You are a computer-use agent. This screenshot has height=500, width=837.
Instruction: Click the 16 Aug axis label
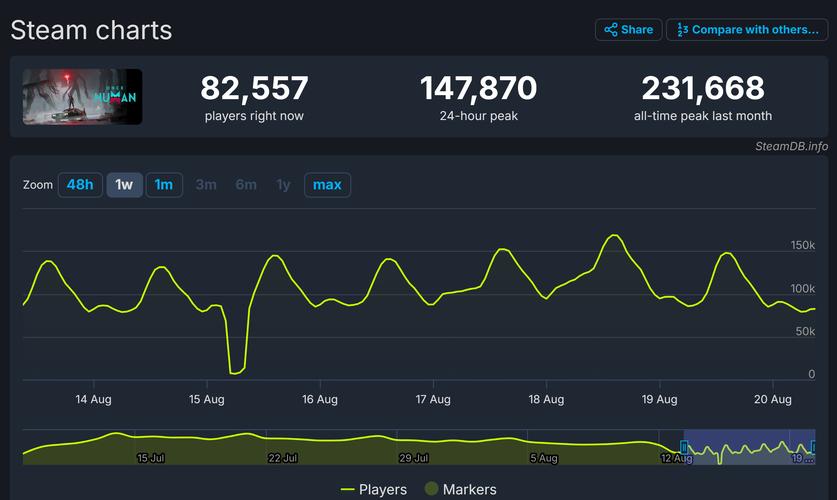click(320, 399)
